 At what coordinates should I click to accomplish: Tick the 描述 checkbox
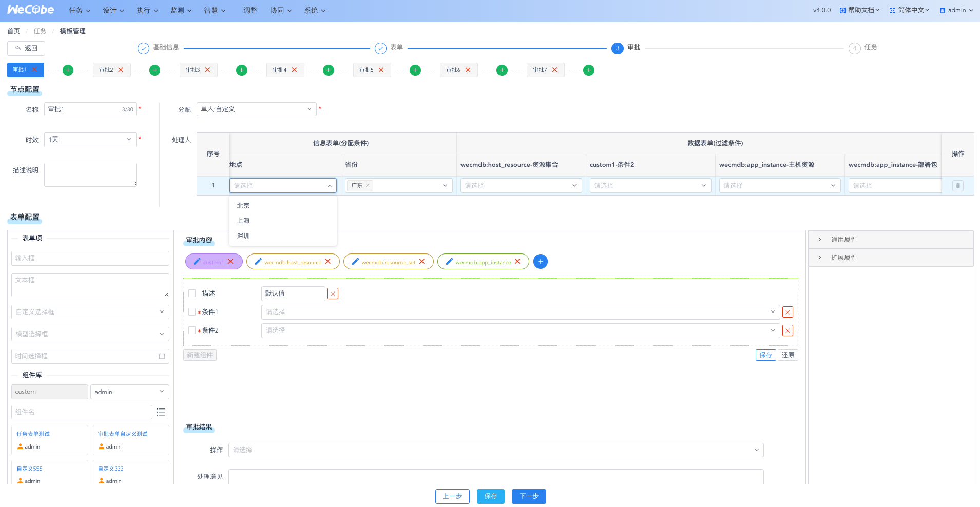[192, 294]
